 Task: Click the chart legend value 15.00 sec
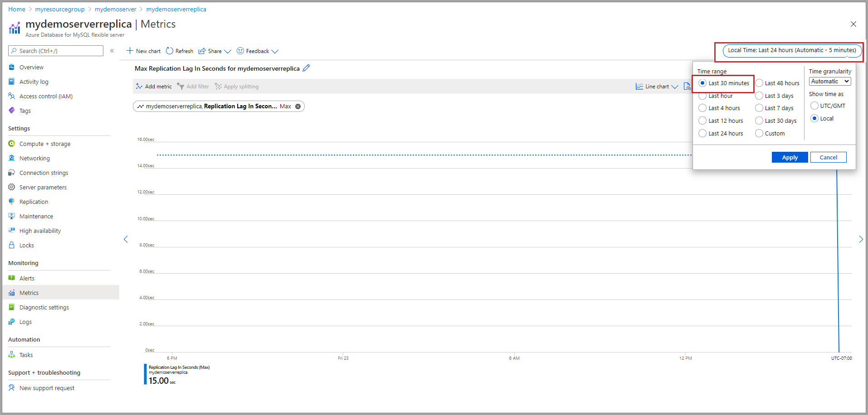click(x=162, y=381)
